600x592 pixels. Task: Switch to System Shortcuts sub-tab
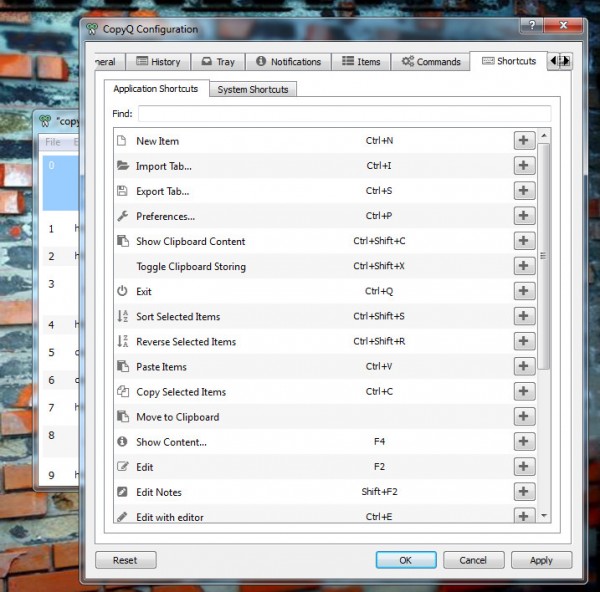click(x=253, y=89)
